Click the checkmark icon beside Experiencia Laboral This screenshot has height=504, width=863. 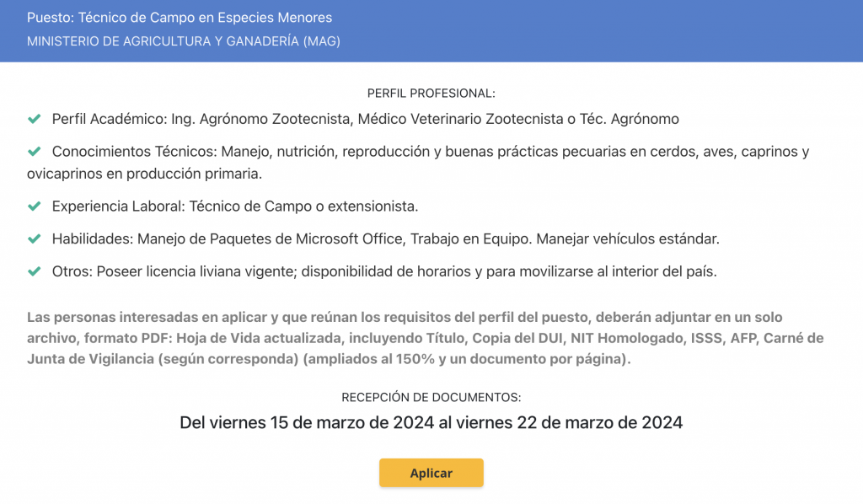(x=34, y=206)
